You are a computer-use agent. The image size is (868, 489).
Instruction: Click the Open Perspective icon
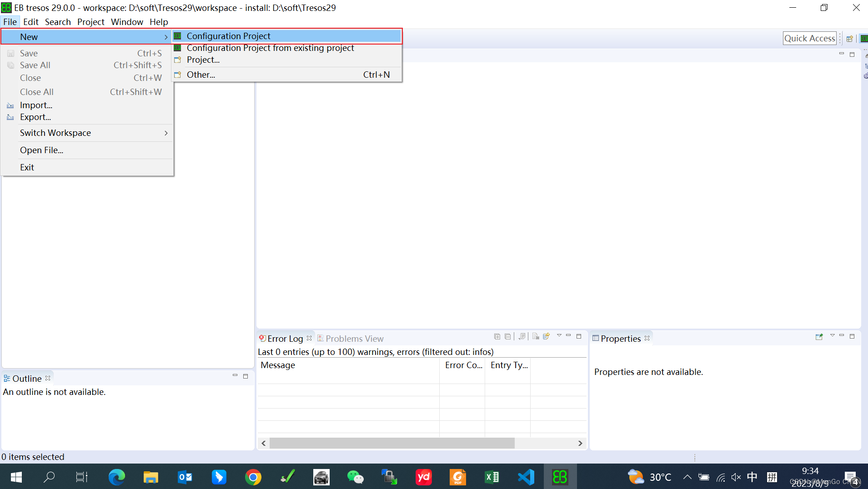click(849, 39)
